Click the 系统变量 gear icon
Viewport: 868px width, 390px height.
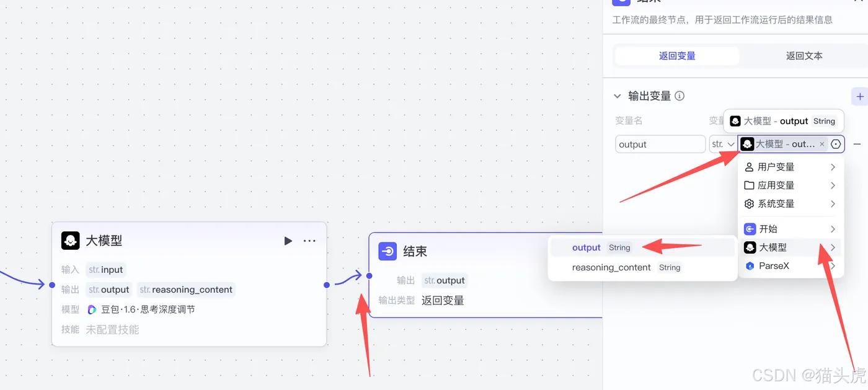[748, 203]
